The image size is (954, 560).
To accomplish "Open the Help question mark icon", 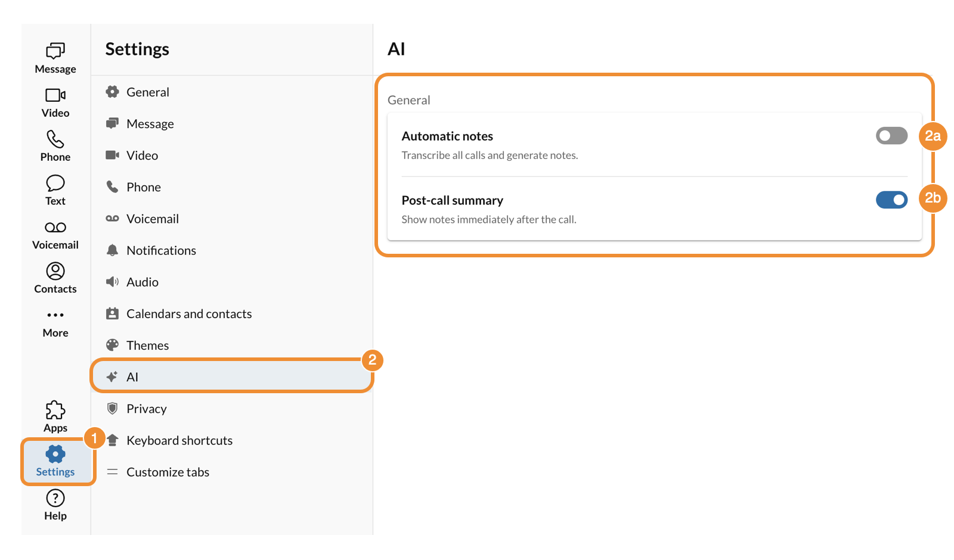I will point(55,498).
